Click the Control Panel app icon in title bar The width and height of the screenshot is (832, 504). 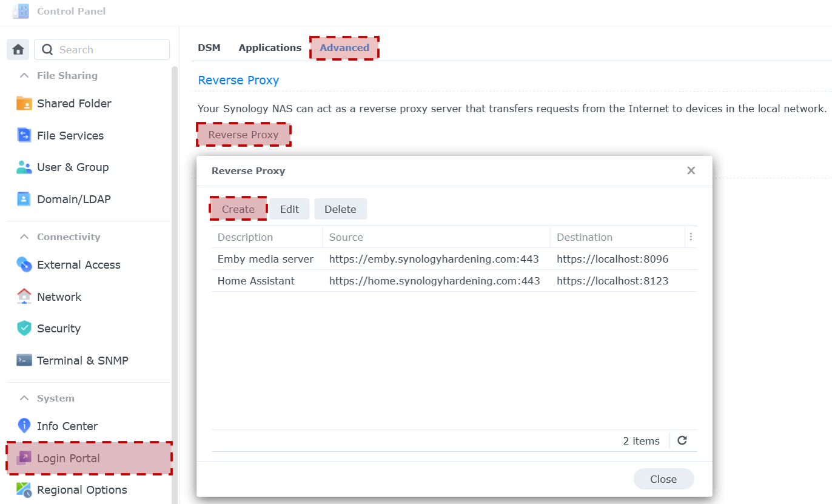pyautogui.click(x=21, y=11)
